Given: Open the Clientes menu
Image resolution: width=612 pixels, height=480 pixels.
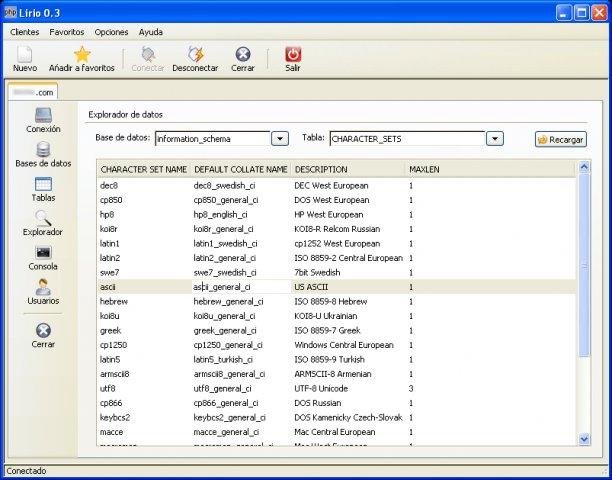Looking at the screenshot, I should (x=25, y=32).
